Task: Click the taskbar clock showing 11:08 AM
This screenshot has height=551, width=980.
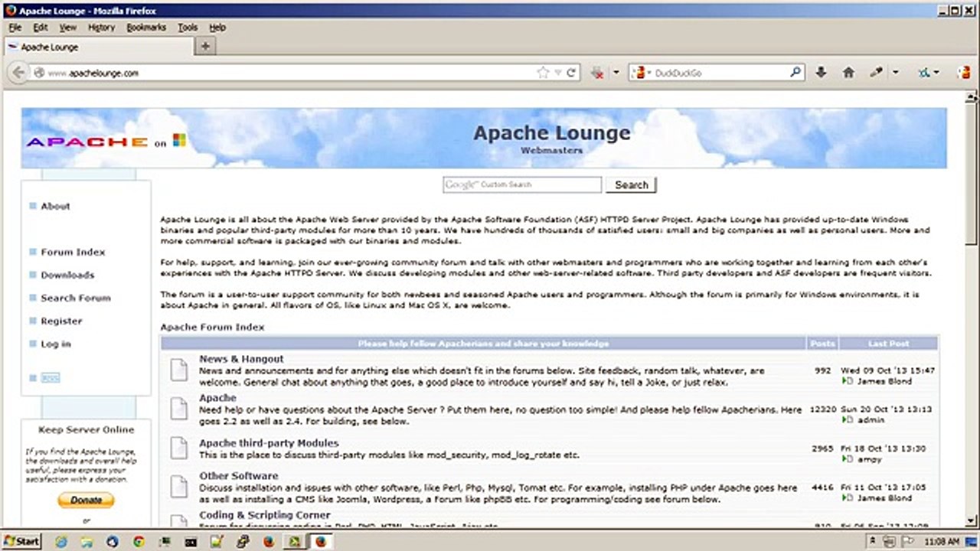Action: click(x=942, y=541)
